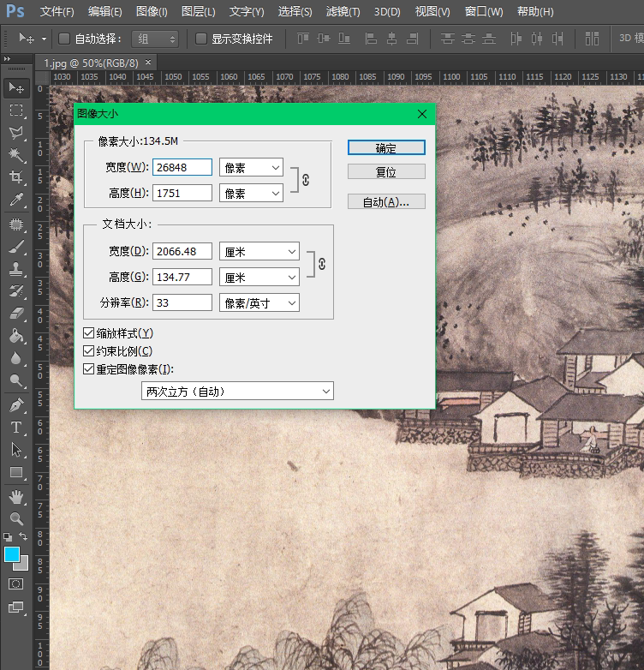Select the Magic Wand tool
Viewport: 644px width, 670px height.
tap(16, 155)
